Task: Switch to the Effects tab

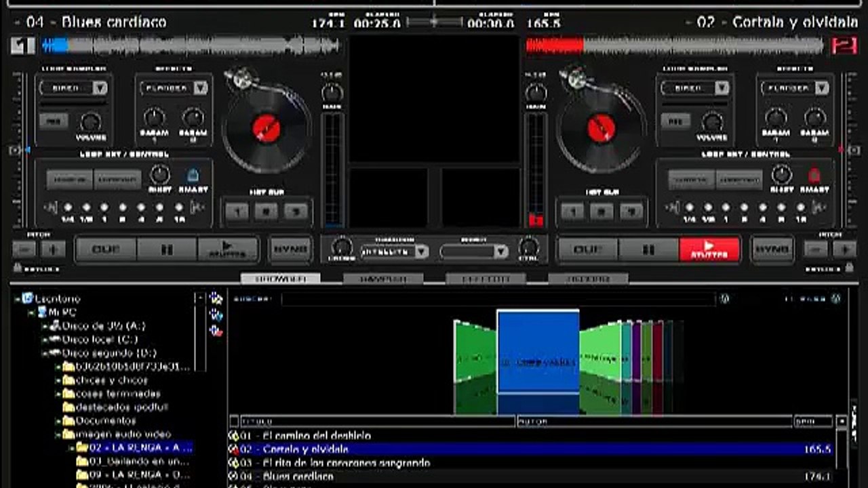Action: pyautogui.click(x=486, y=279)
